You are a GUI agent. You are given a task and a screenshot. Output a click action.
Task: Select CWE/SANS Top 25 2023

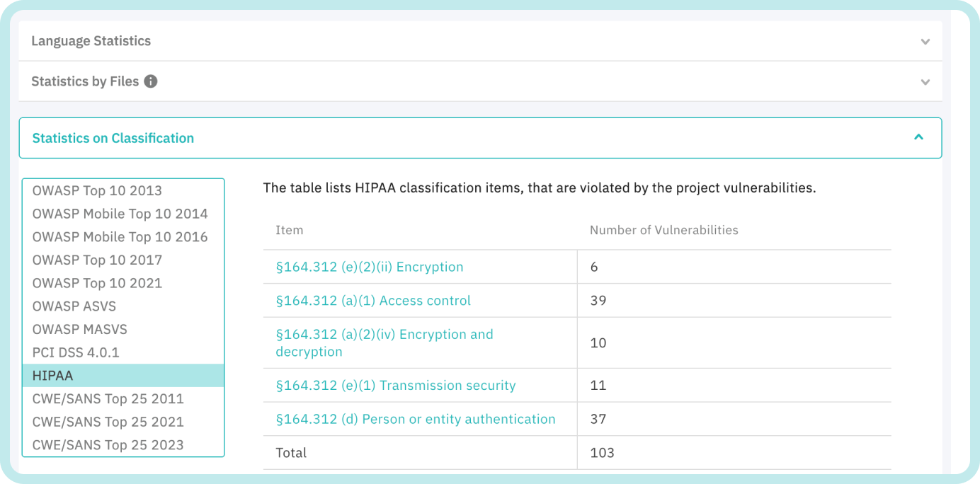tap(123, 445)
